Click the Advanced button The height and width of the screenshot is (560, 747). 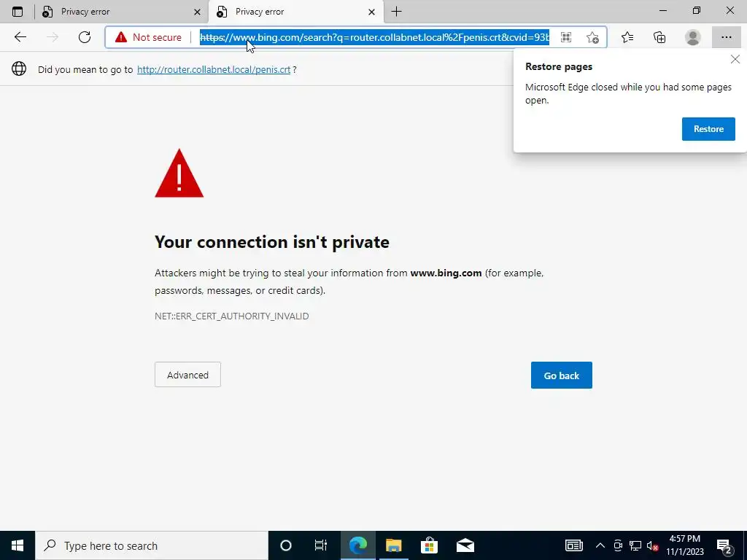coord(187,375)
